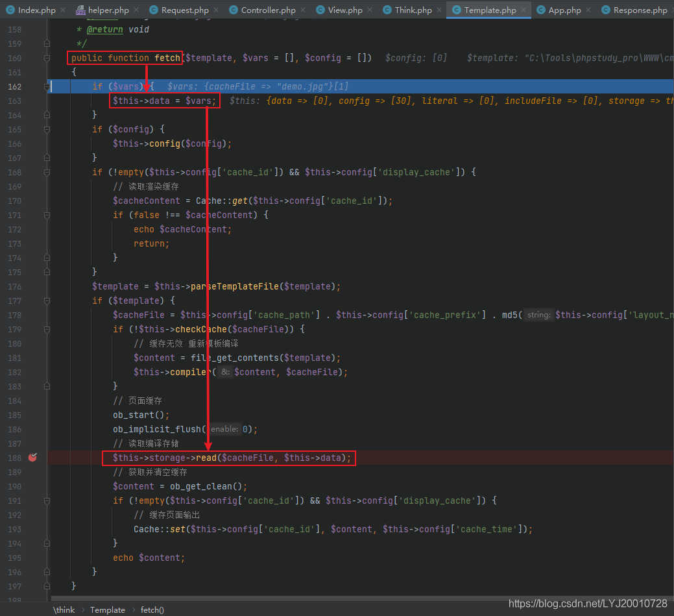Close the helper.php tab
Screen dimensions: 674x616
pyautogui.click(x=136, y=10)
